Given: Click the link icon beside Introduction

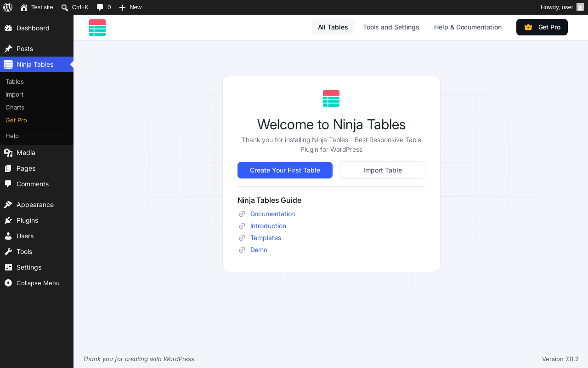Looking at the screenshot, I should pyautogui.click(x=242, y=226).
